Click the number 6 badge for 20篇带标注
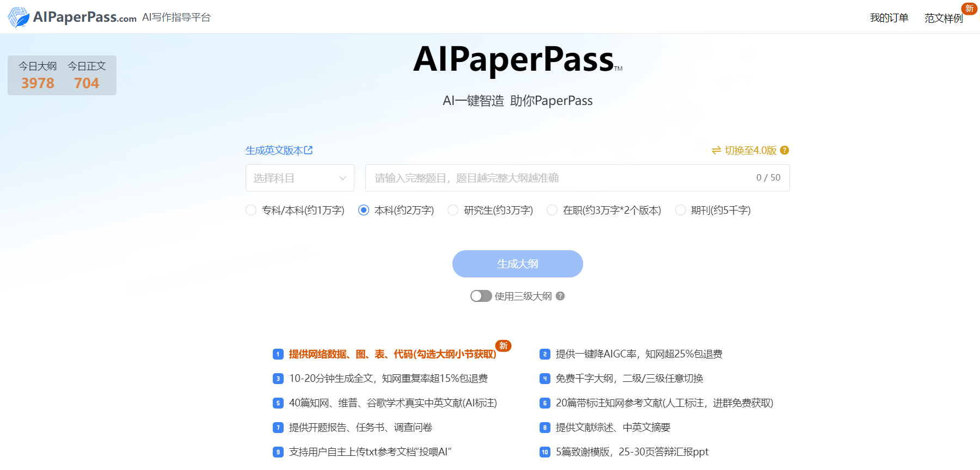The height and width of the screenshot is (470, 980). point(545,403)
